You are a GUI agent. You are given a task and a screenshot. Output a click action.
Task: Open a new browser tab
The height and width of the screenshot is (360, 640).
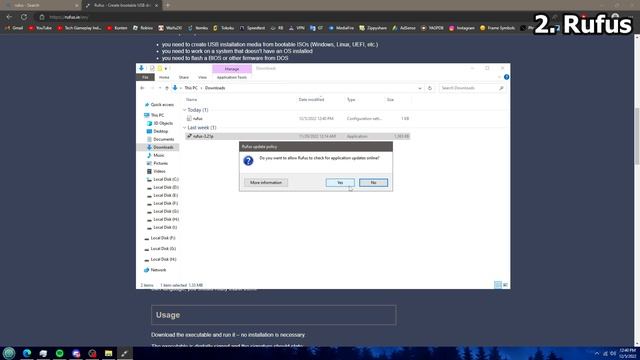[168, 5]
